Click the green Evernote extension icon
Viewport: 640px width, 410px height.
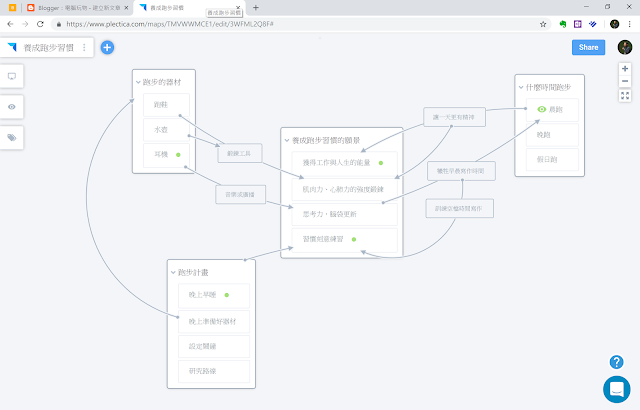coord(563,24)
